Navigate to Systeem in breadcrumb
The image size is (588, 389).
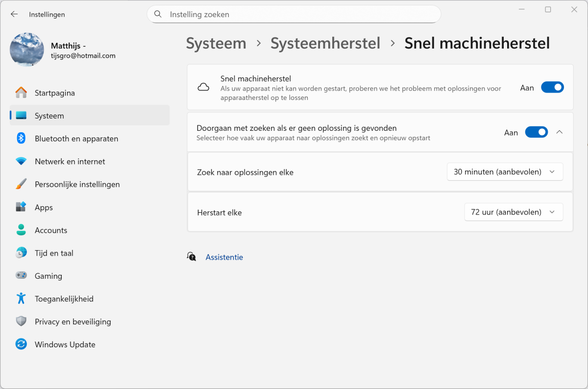click(x=216, y=43)
